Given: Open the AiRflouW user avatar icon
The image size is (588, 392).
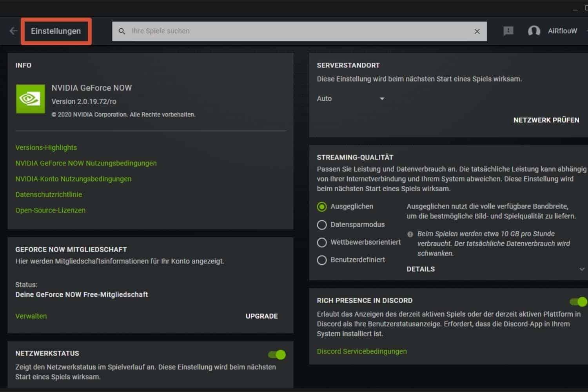Looking at the screenshot, I should tap(534, 31).
